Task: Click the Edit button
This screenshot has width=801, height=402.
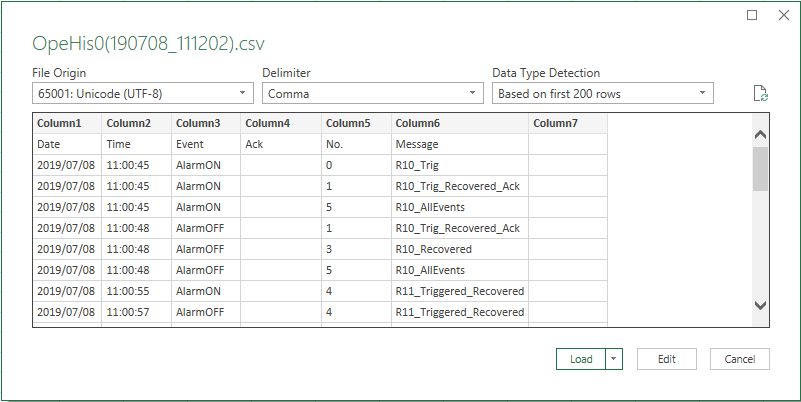Action: coord(667,359)
